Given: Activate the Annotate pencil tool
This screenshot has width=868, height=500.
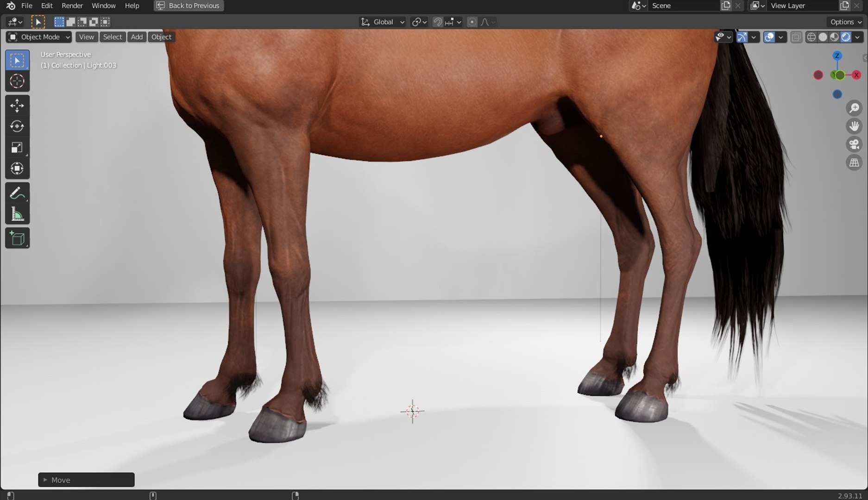Looking at the screenshot, I should click(x=17, y=193).
